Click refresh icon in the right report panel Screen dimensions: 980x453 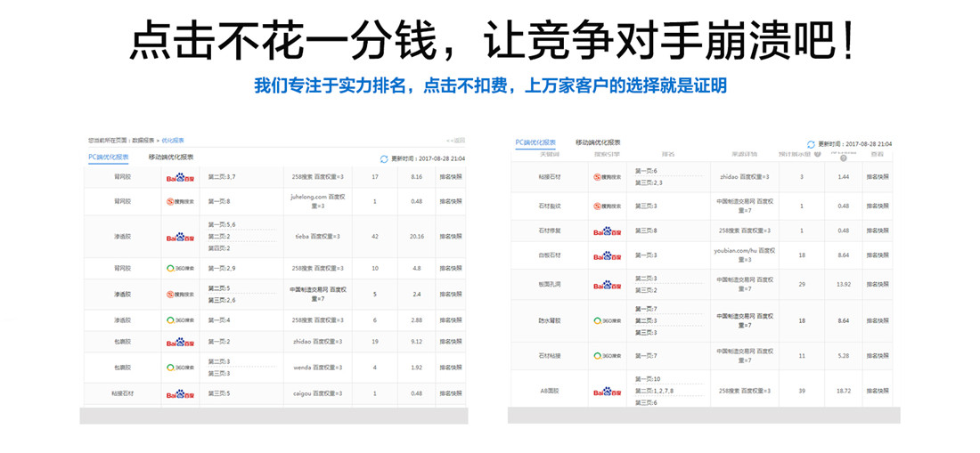[811, 144]
